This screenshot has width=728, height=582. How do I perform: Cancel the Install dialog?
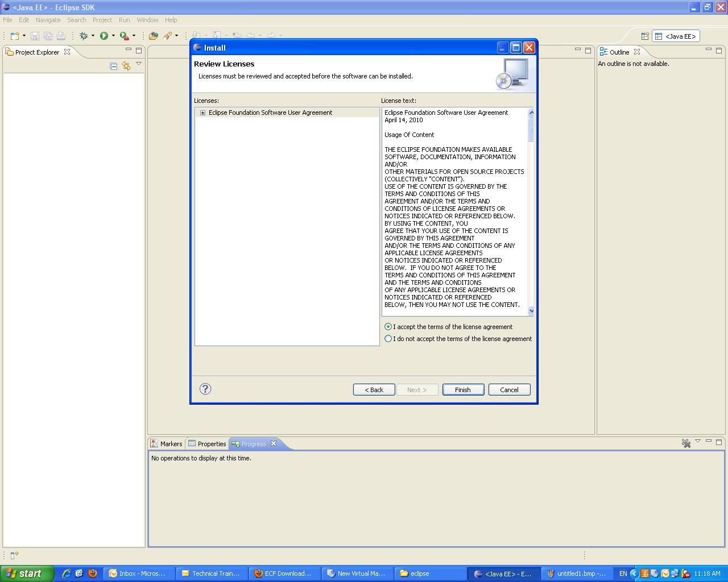point(510,390)
